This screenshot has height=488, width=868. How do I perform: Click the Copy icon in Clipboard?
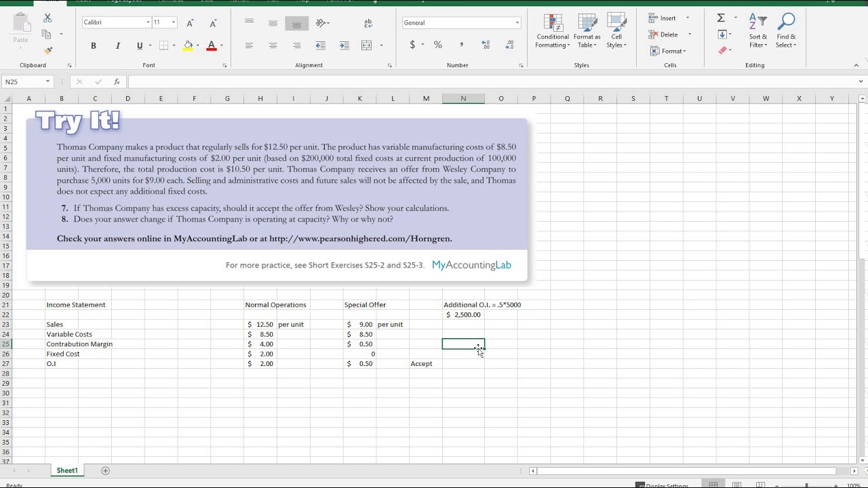46,34
